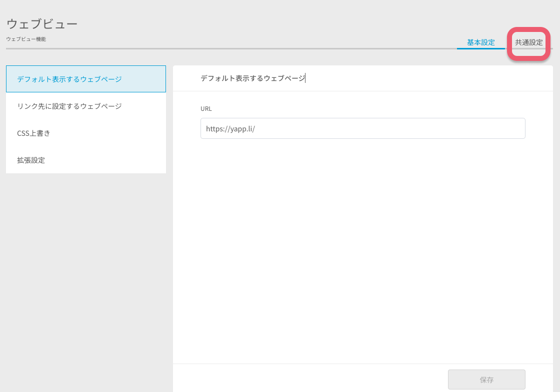Open the 共通設定 tab
Image resolution: width=560 pixels, height=392 pixels.
tap(528, 42)
